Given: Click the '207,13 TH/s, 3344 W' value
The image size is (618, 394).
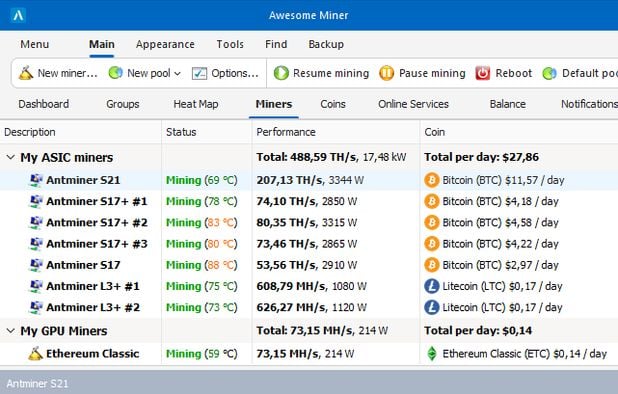Looking at the screenshot, I should tap(310, 180).
